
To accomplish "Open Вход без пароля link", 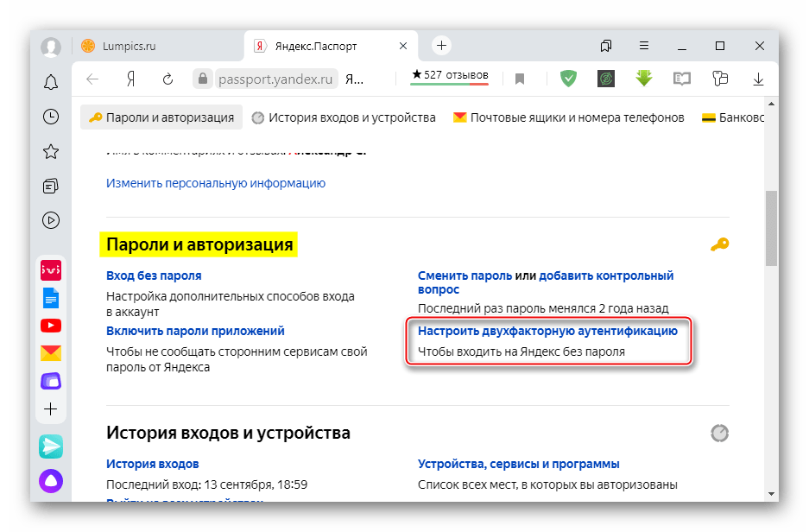I will pos(154,275).
